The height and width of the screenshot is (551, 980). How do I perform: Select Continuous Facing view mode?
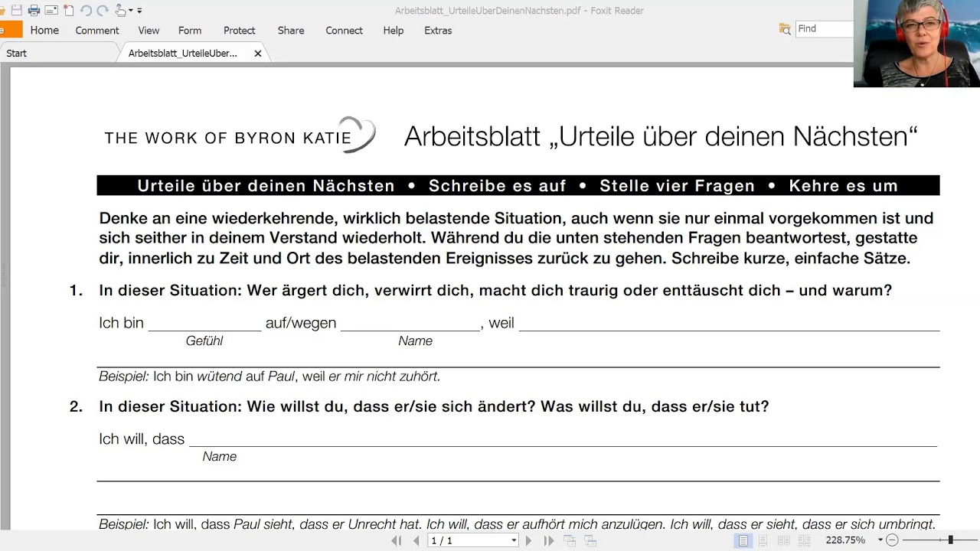click(803, 540)
